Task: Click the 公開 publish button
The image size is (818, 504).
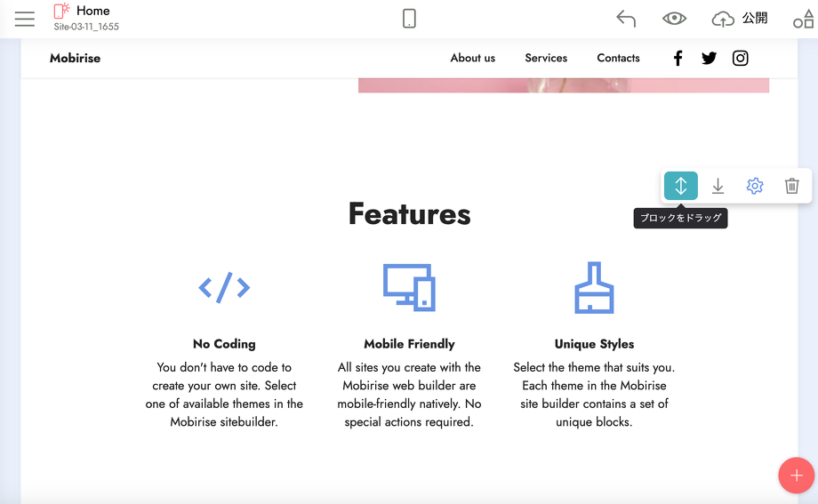Action: (740, 19)
